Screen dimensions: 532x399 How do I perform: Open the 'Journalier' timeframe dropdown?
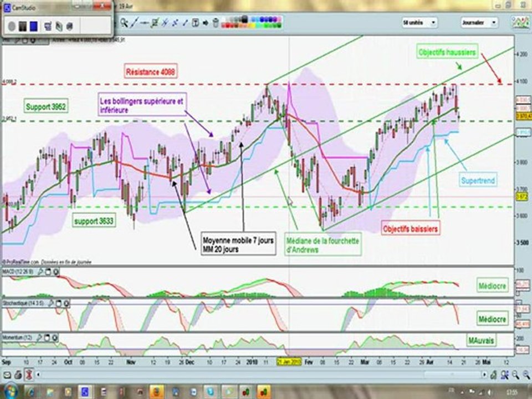479,23
